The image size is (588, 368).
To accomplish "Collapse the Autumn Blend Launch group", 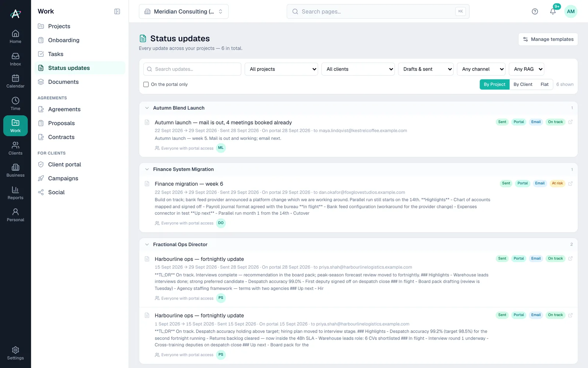I will pos(147,108).
